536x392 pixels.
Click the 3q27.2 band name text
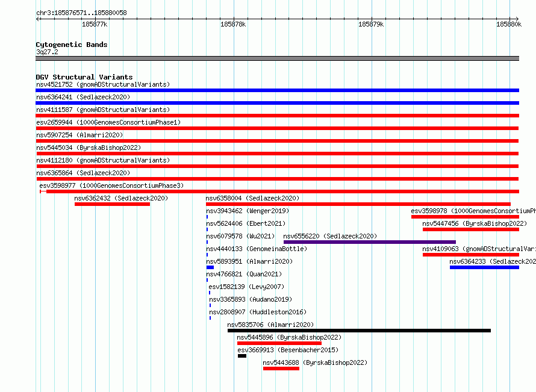coord(47,52)
